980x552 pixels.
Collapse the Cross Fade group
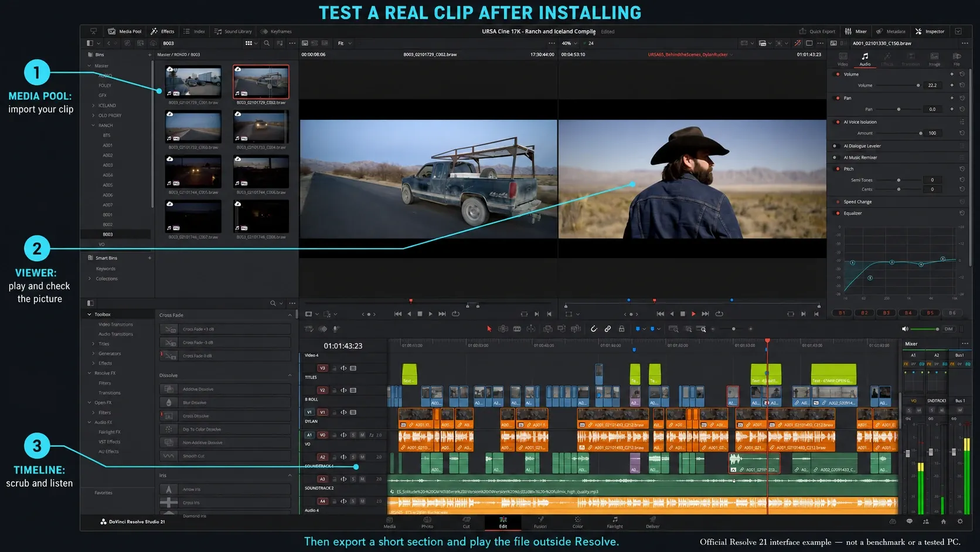tap(290, 315)
